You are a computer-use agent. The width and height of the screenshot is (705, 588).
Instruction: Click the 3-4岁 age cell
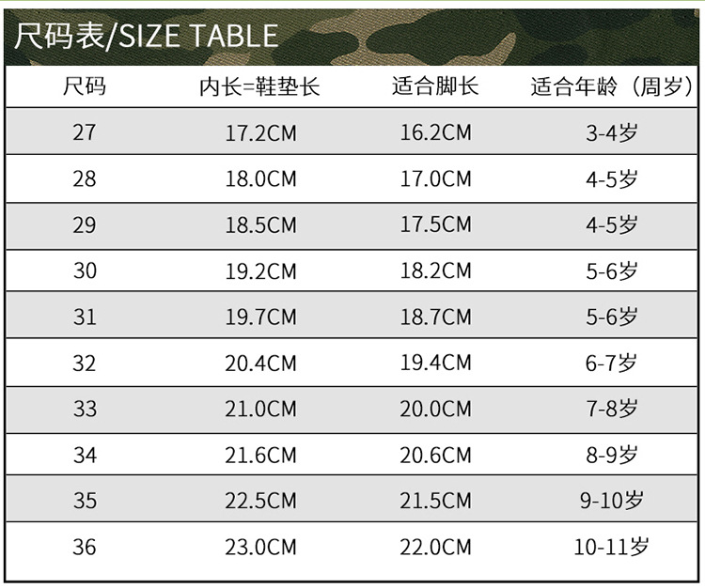[x=611, y=133]
